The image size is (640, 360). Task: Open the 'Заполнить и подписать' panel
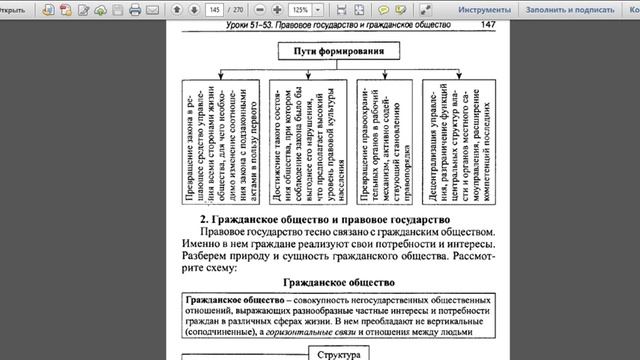(x=570, y=10)
